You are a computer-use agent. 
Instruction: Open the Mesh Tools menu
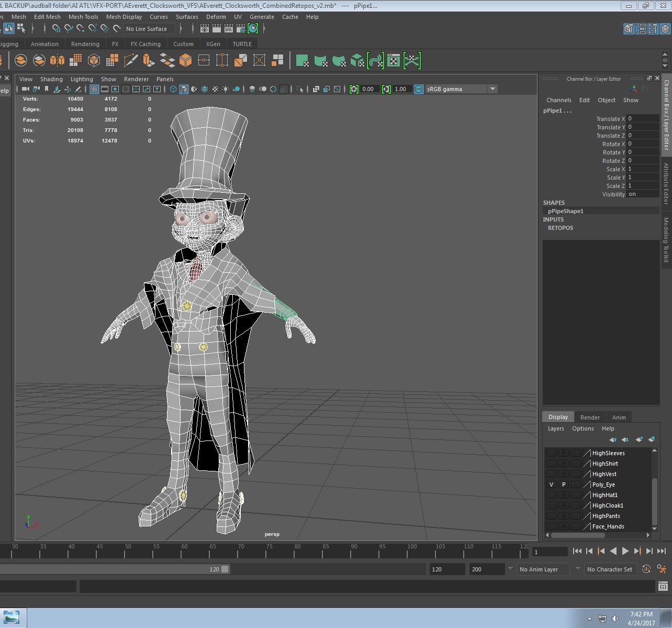(83, 17)
